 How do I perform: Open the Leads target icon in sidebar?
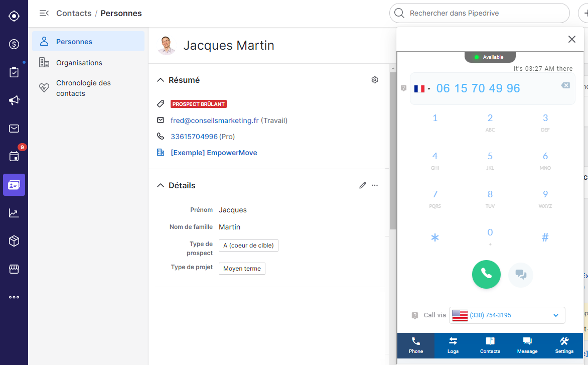pos(14,16)
